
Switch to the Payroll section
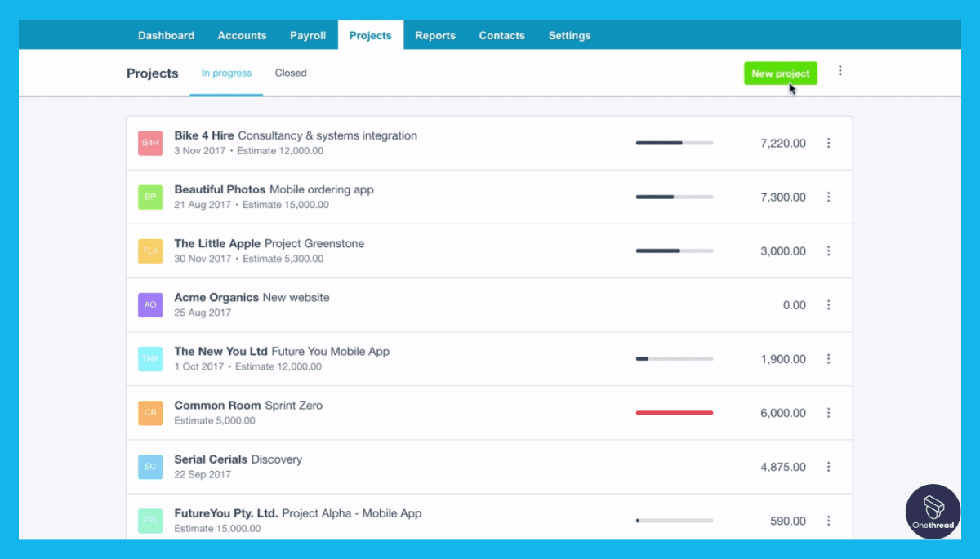pyautogui.click(x=307, y=35)
